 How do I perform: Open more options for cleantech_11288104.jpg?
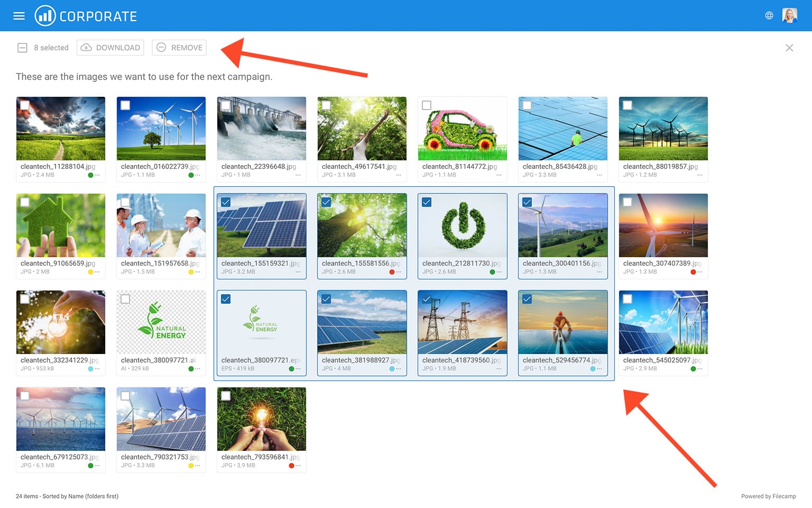tap(97, 175)
